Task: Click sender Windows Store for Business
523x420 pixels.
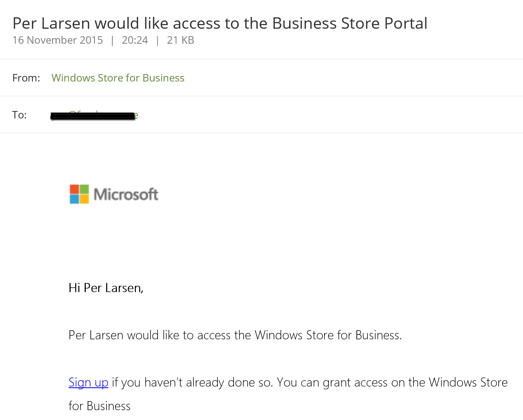Action: coord(118,78)
